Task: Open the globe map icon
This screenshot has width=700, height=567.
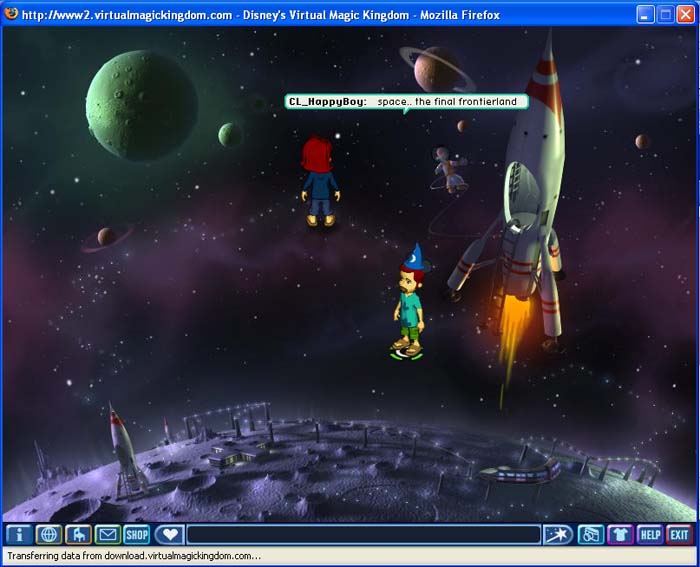Action: (x=49, y=534)
